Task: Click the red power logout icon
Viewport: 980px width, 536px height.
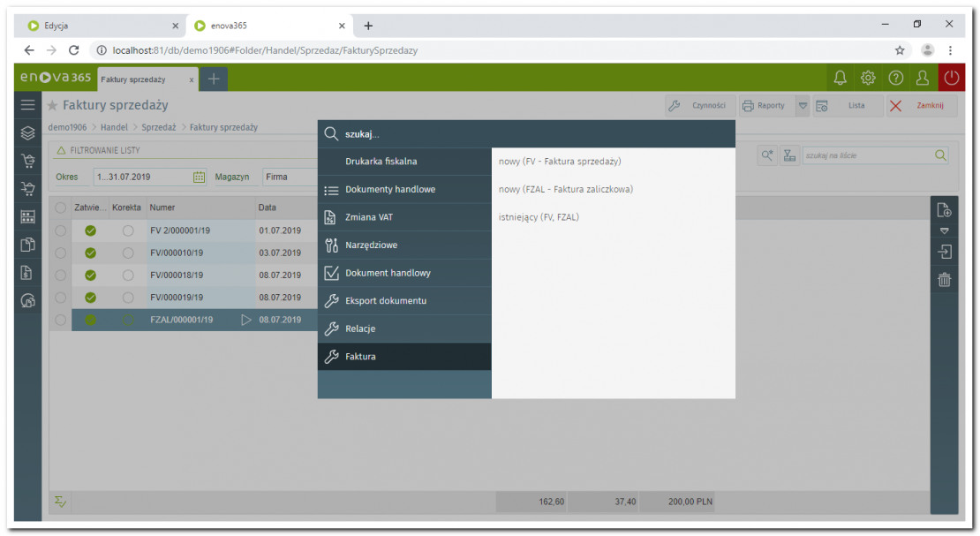Action: [x=951, y=79]
